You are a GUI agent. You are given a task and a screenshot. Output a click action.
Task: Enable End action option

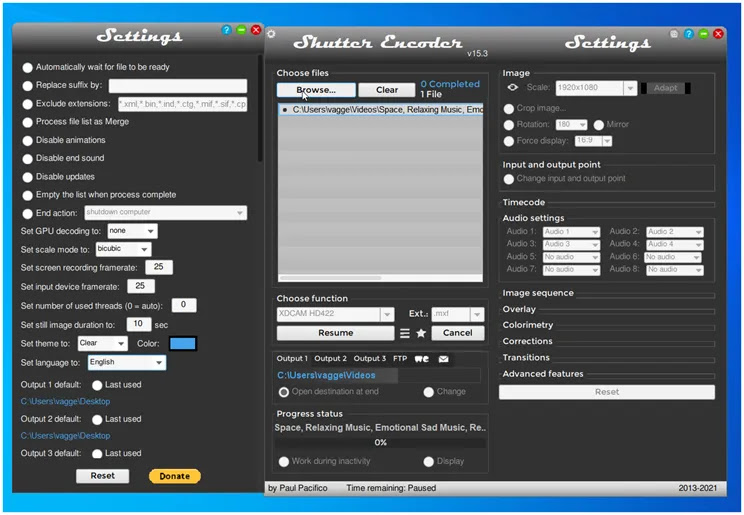pyautogui.click(x=28, y=214)
